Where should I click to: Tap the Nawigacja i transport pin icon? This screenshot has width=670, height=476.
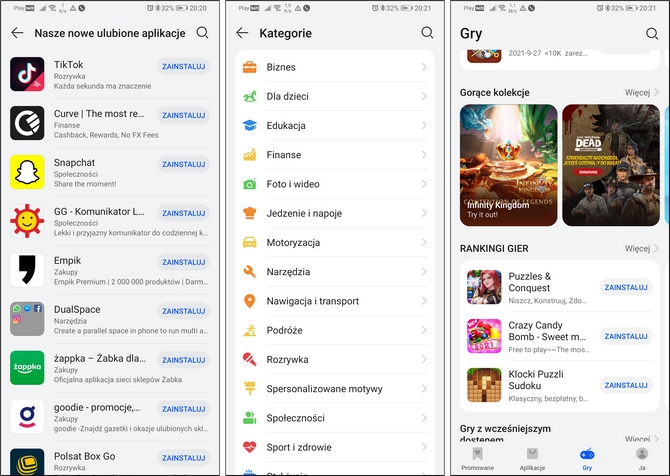[250, 301]
